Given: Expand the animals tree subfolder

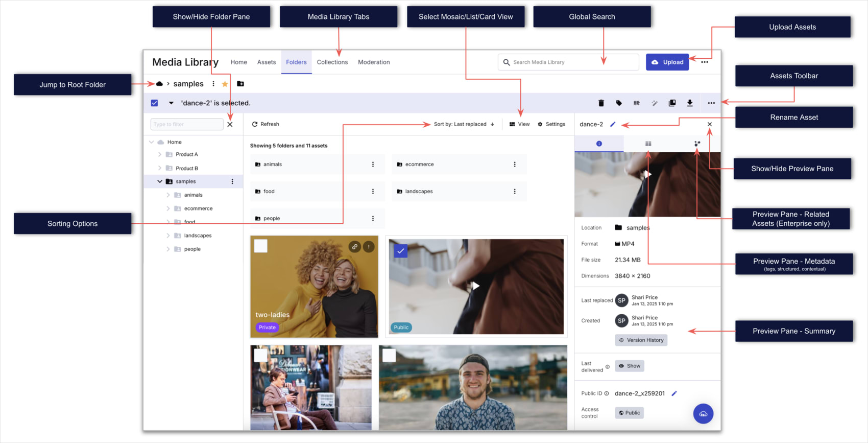Looking at the screenshot, I should 168,195.
